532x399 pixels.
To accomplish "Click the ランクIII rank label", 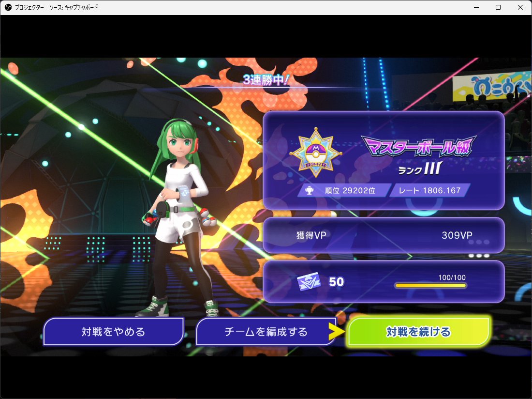I will (420, 169).
